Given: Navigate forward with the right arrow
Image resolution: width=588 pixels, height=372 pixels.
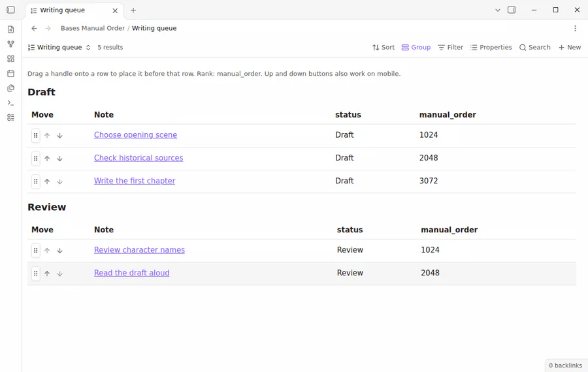Looking at the screenshot, I should tap(48, 28).
